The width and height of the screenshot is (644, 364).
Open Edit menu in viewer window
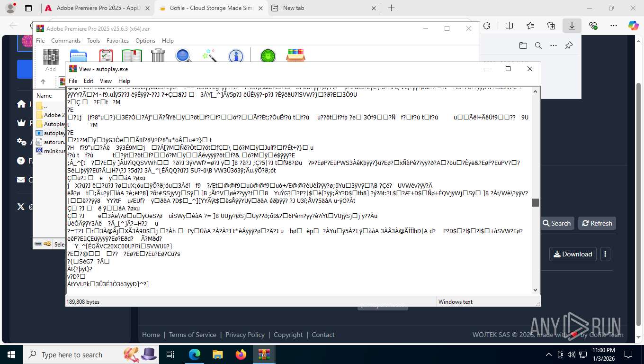[89, 81]
